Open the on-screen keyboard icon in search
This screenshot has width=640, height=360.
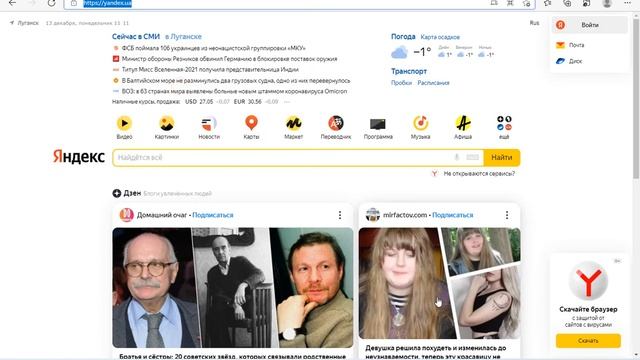point(472,157)
